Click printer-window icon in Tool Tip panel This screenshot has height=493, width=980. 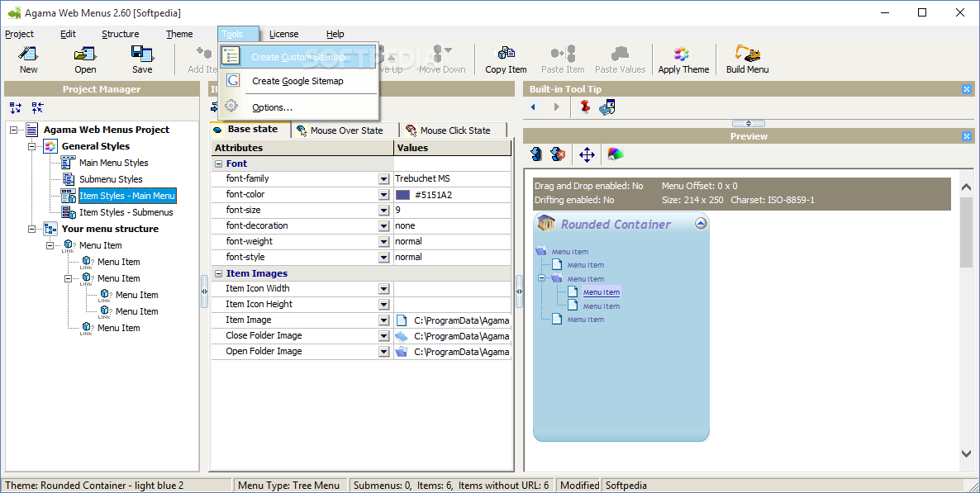tap(607, 107)
